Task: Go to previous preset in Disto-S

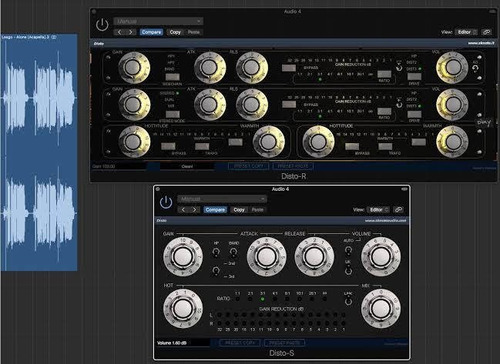Action: pos(184,210)
